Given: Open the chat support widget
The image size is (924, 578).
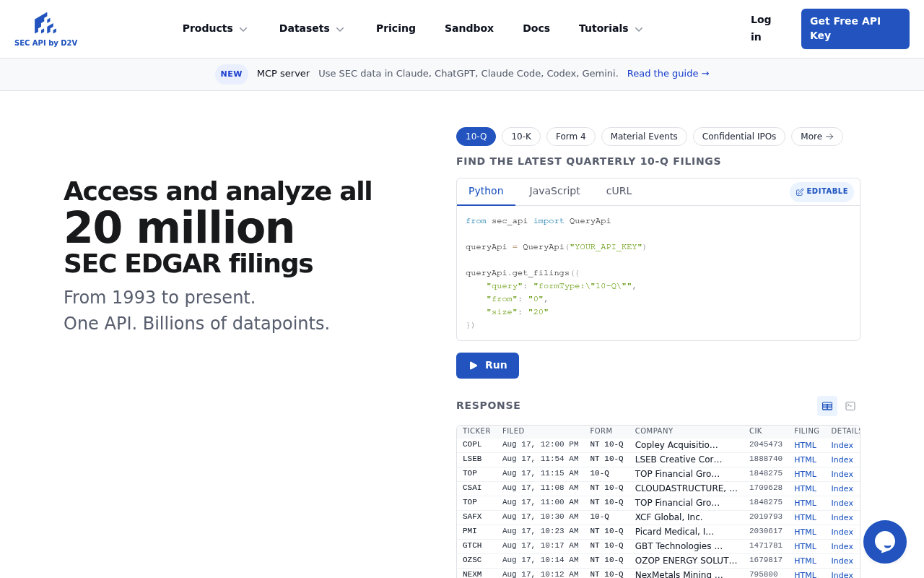Looking at the screenshot, I should (x=885, y=542).
